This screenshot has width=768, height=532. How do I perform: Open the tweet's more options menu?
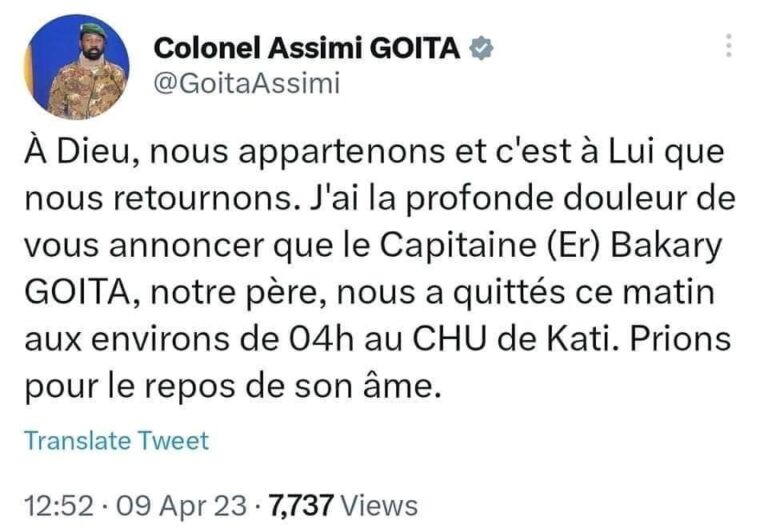click(x=729, y=45)
